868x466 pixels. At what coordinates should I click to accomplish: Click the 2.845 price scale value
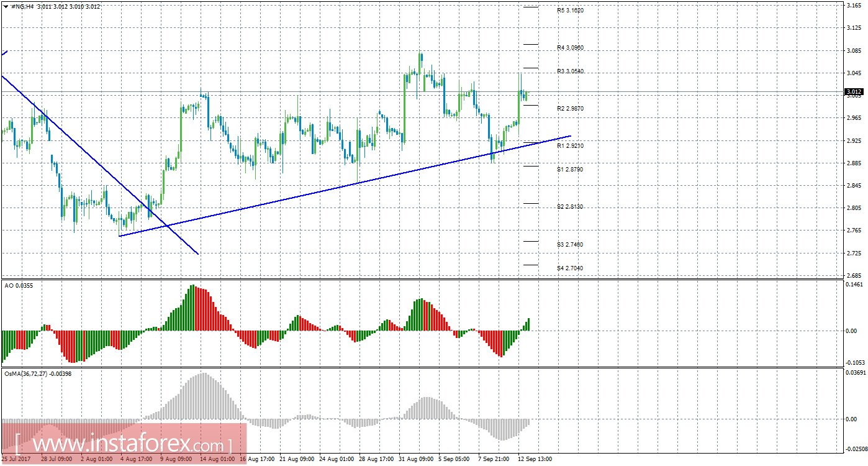coord(853,186)
